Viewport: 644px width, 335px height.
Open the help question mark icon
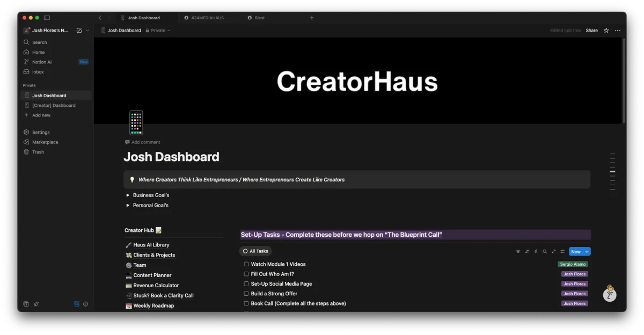pyautogui.click(x=85, y=304)
